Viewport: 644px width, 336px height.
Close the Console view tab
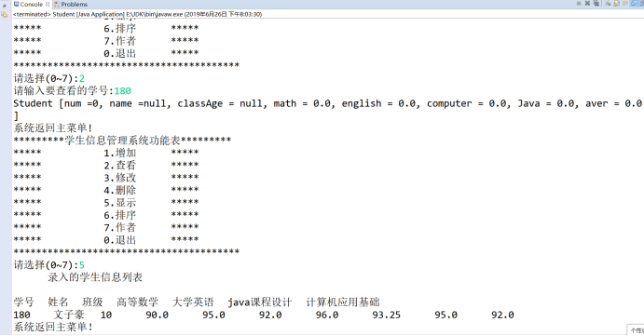(x=48, y=4)
